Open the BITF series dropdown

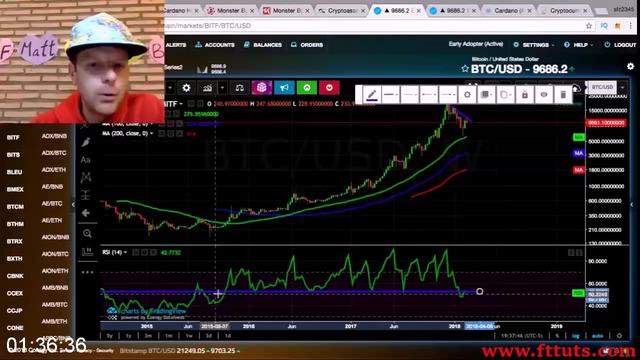click(x=181, y=104)
